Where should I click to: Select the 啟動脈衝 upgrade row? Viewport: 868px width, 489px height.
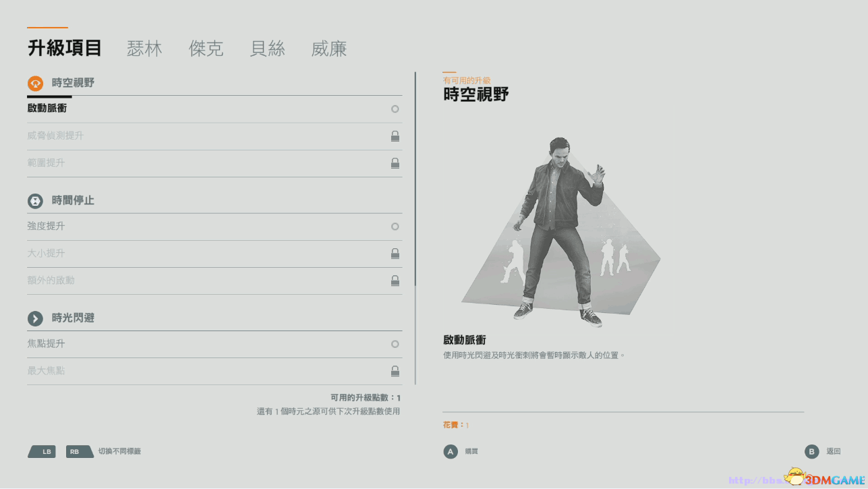coord(214,109)
